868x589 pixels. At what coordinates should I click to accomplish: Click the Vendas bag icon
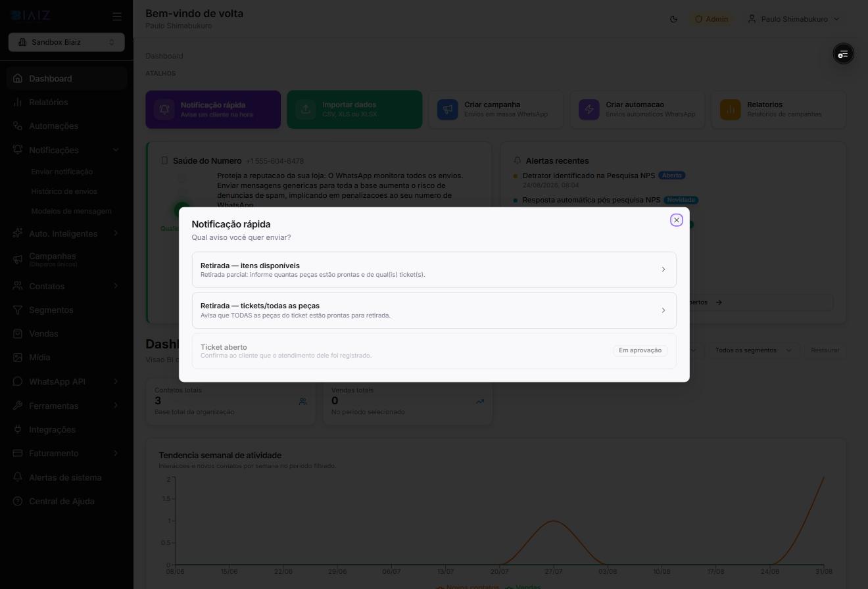tap(18, 333)
